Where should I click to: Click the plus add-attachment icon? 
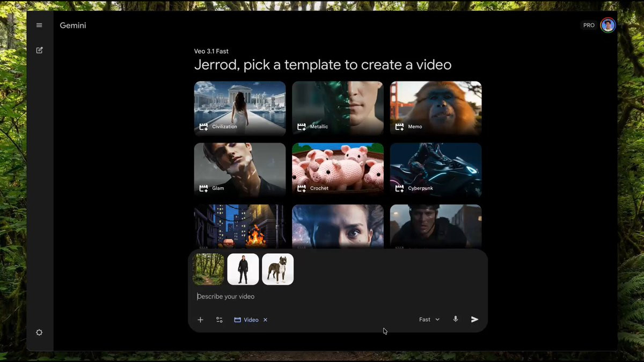(x=200, y=320)
